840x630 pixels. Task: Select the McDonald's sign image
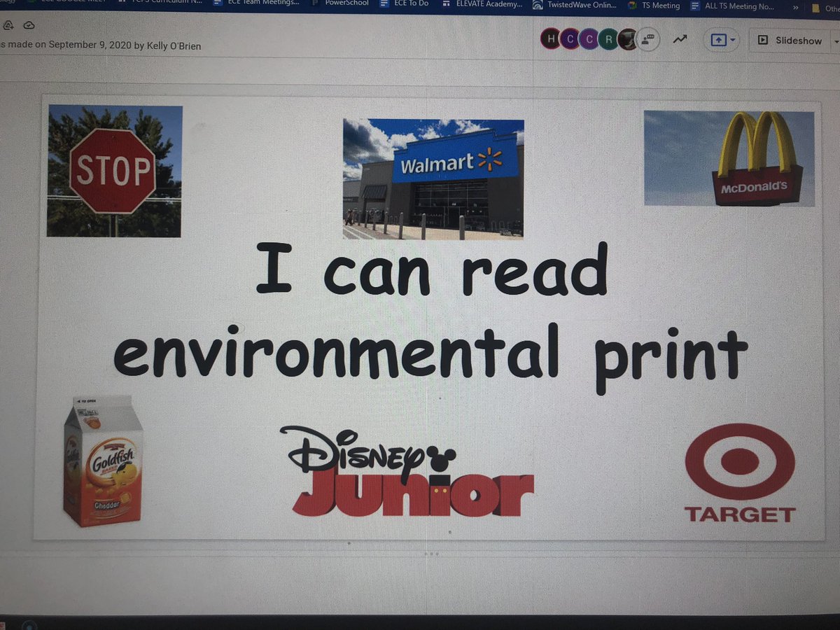729,158
